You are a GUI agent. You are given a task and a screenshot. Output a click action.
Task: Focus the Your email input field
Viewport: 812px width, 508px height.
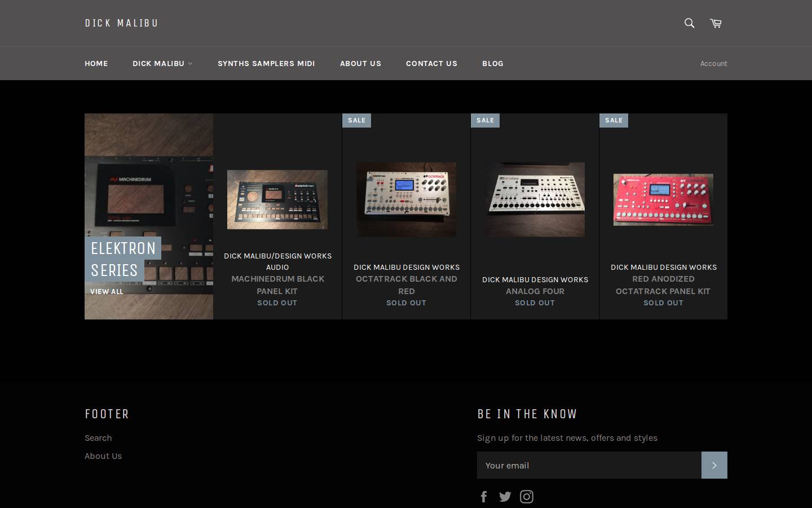(589, 465)
